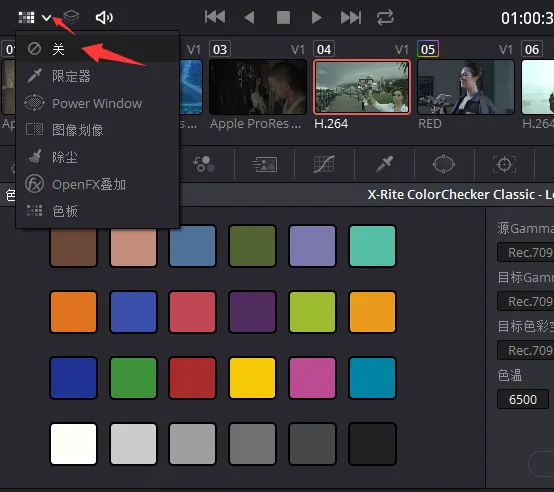This screenshot has width=554, height=492.
Task: Click the black patch
Action: [372, 444]
